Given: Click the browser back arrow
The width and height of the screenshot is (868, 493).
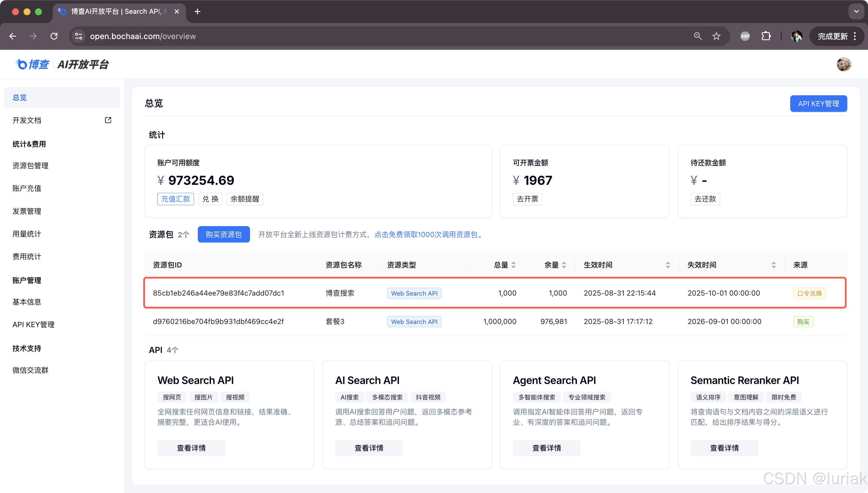Looking at the screenshot, I should point(13,36).
